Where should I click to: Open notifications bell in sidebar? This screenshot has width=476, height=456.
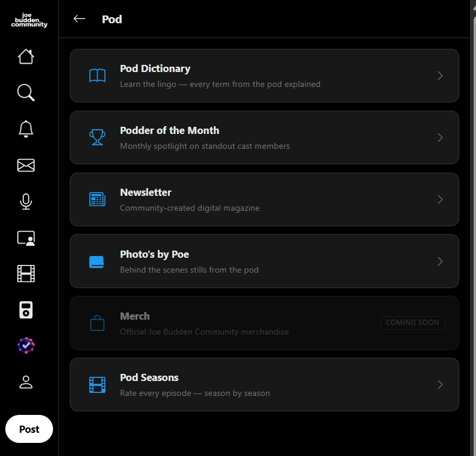tap(26, 129)
